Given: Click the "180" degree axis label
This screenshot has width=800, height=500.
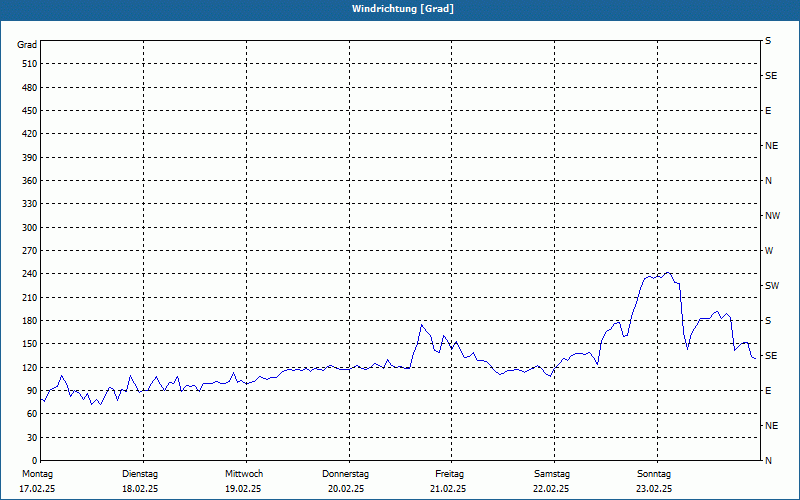Looking at the screenshot, I should click(30, 320).
